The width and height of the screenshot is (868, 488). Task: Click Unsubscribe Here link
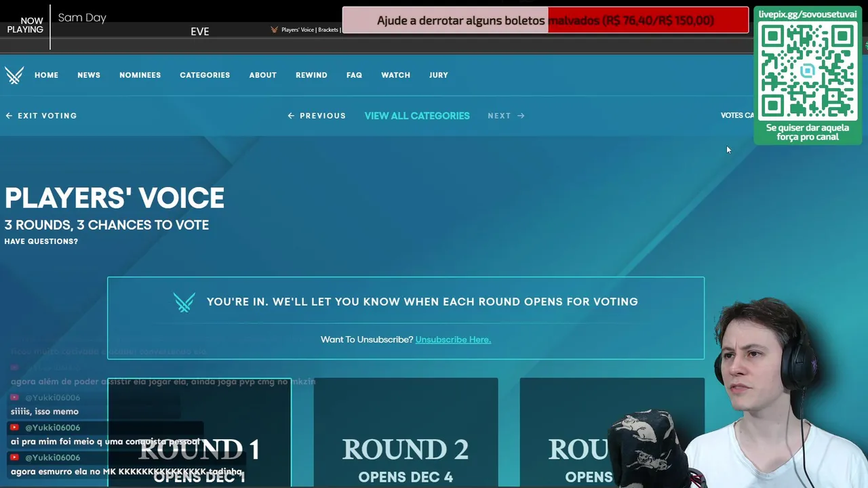coord(453,340)
